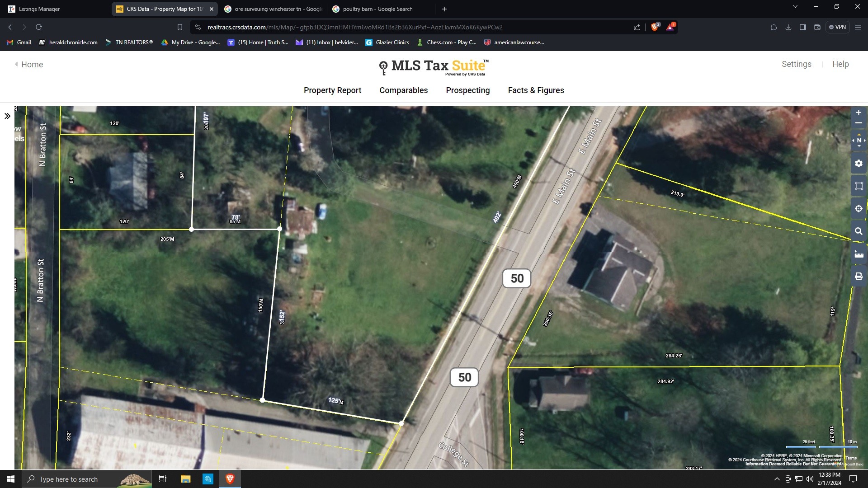Open the browser hamburger menu
This screenshot has height=488, width=868.
(858, 27)
